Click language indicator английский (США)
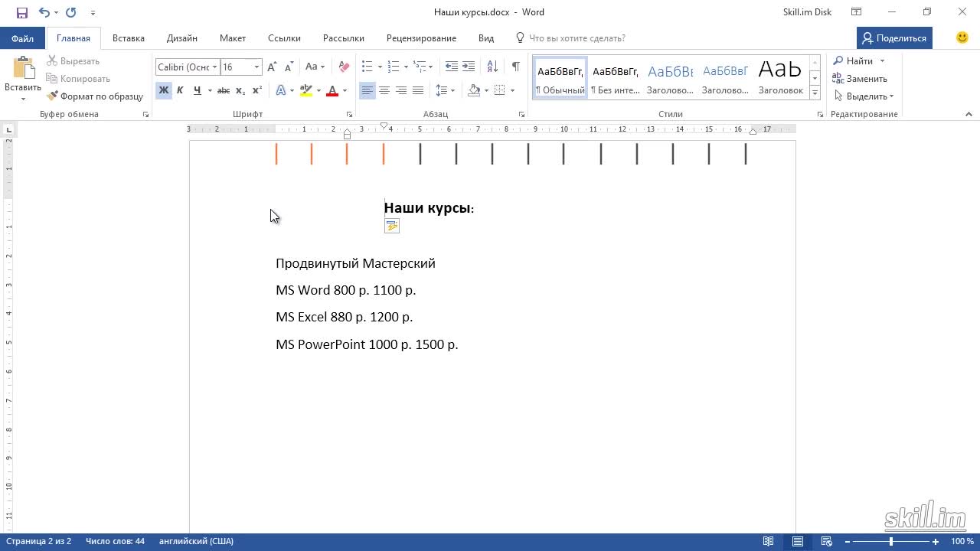Image resolution: width=980 pixels, height=551 pixels. (196, 542)
